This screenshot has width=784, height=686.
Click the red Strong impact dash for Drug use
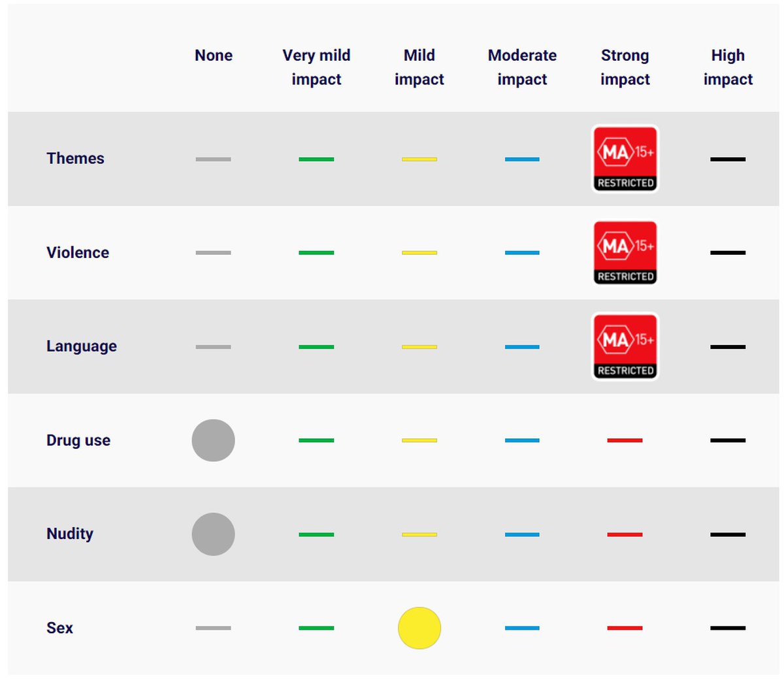tap(625, 440)
